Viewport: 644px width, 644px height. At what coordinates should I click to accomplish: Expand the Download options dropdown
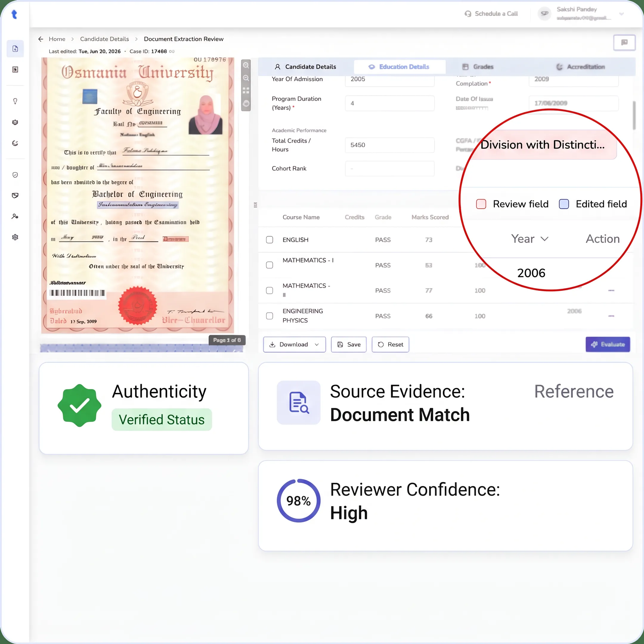click(317, 344)
